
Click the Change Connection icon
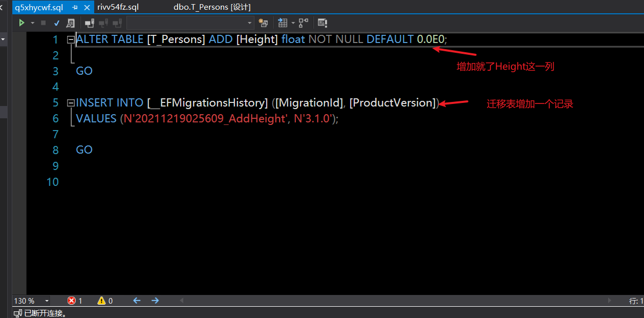(117, 23)
